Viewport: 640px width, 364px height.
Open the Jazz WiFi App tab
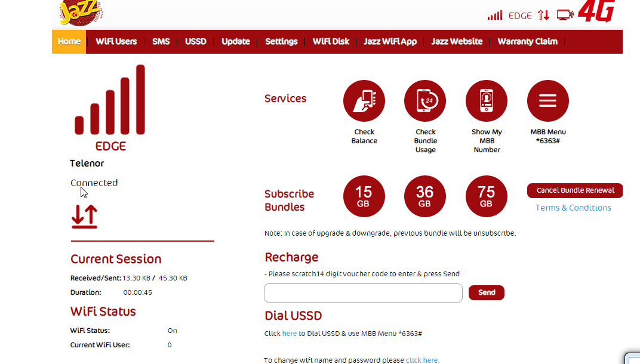(x=390, y=41)
